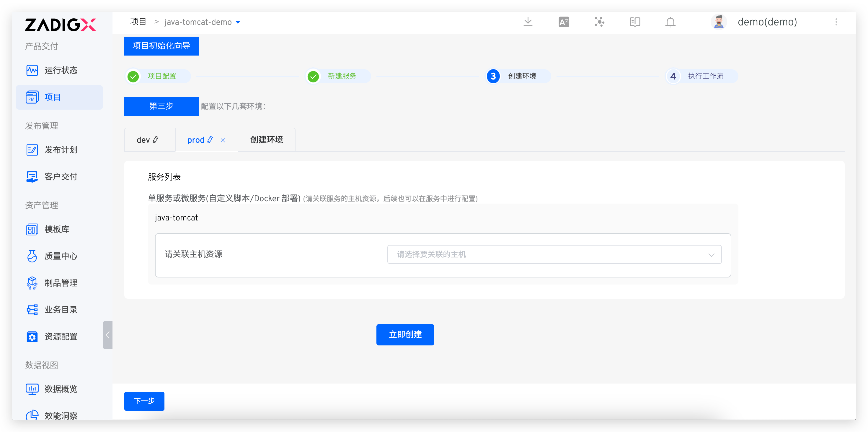This screenshot has width=868, height=432.
Task: Open 资源配置 in sidebar
Action: (x=59, y=337)
